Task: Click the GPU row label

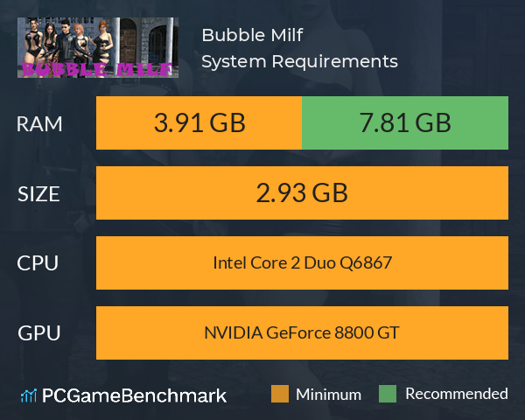Action: coord(39,333)
